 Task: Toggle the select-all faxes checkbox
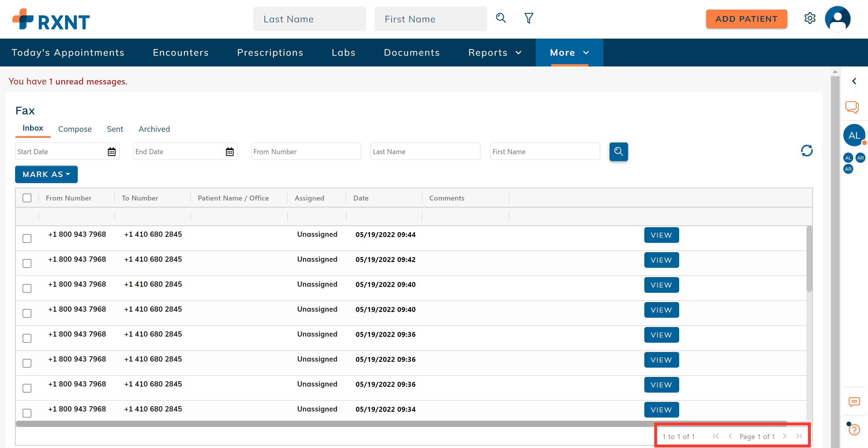pyautogui.click(x=27, y=198)
